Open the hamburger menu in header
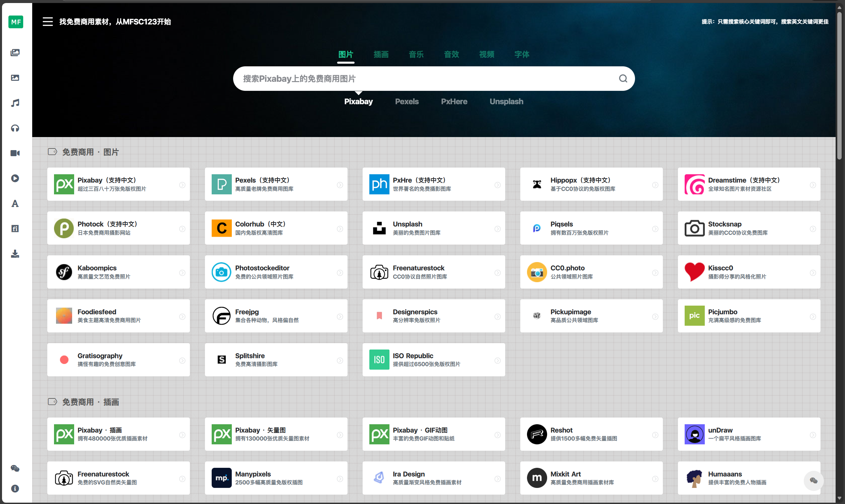The width and height of the screenshot is (845, 504). [x=48, y=22]
